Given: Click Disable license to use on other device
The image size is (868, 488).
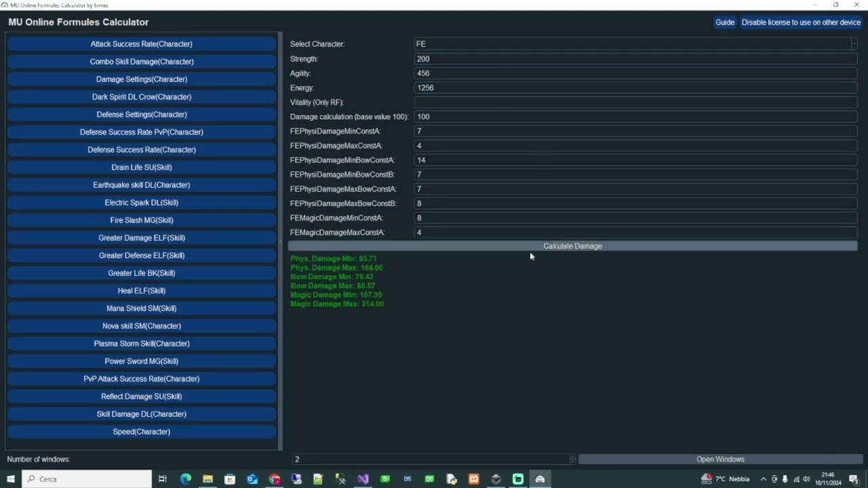Looking at the screenshot, I should point(801,22).
